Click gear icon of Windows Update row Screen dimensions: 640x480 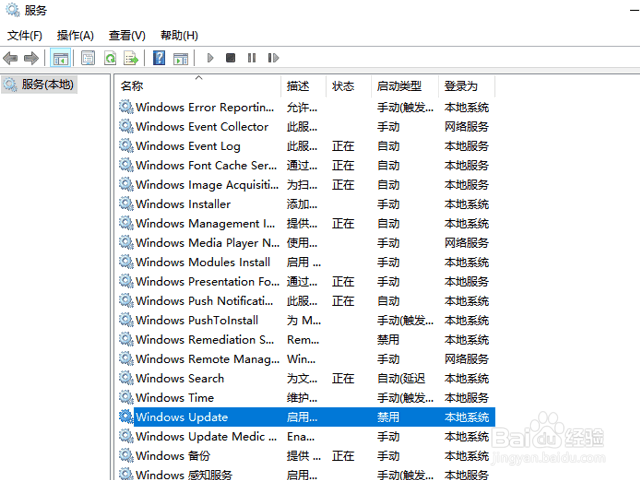tap(126, 417)
